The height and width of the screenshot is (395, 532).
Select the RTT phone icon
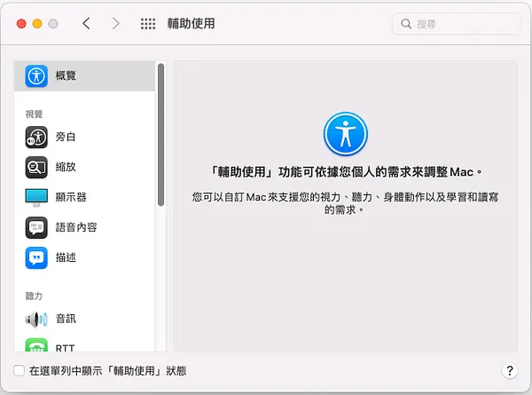click(x=36, y=345)
